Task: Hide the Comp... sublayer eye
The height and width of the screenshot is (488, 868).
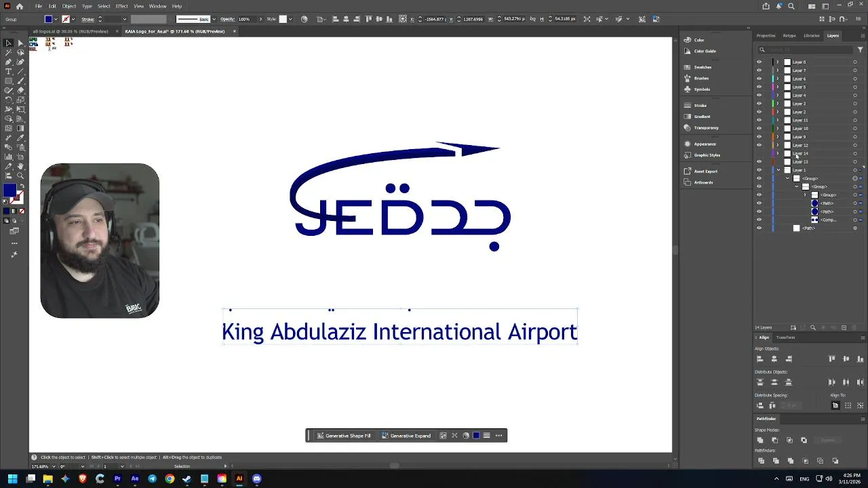Action: [x=759, y=220]
